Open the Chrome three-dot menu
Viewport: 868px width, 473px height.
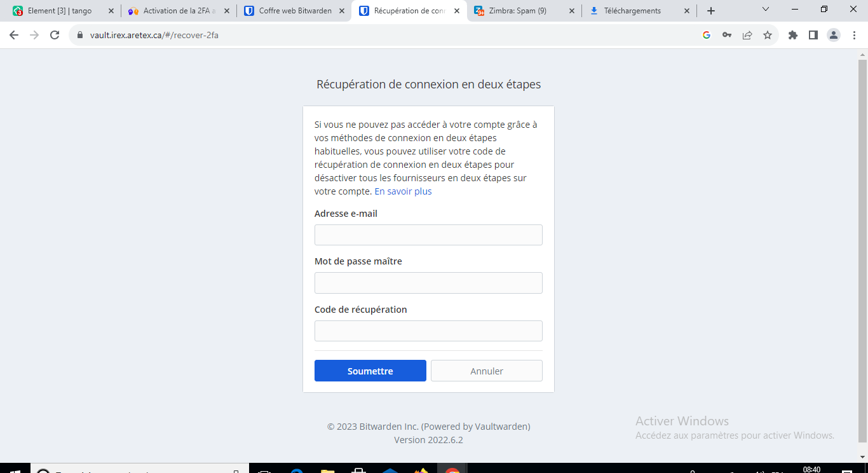(x=853, y=36)
